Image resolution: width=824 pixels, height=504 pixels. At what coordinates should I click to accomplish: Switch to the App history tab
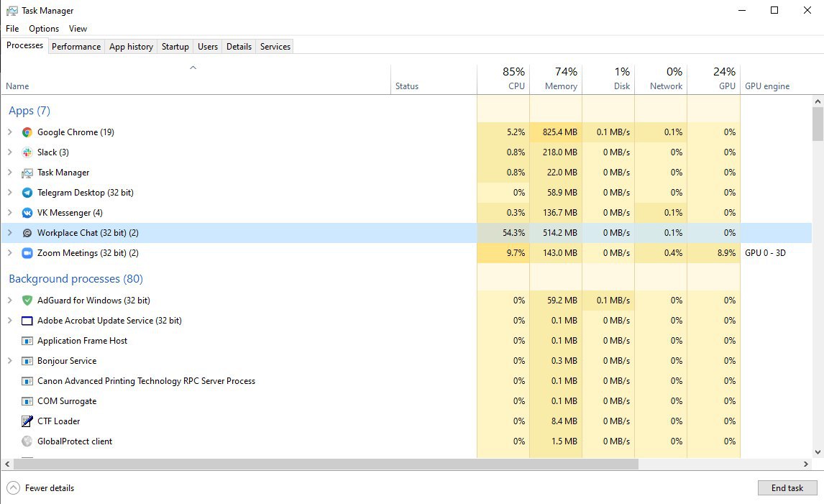(x=132, y=46)
